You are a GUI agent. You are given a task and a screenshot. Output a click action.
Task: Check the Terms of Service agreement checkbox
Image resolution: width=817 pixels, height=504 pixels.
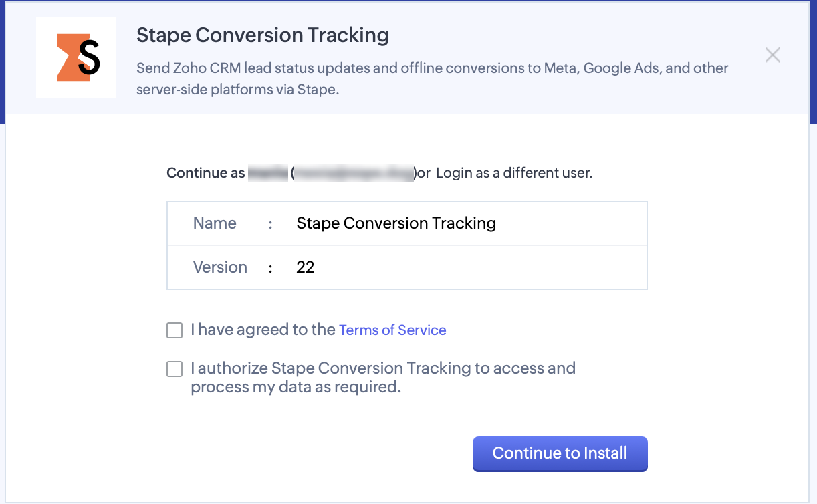(174, 330)
